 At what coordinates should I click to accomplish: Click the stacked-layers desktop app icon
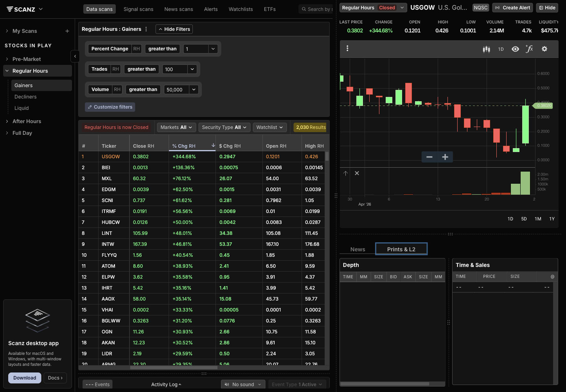coord(37,321)
